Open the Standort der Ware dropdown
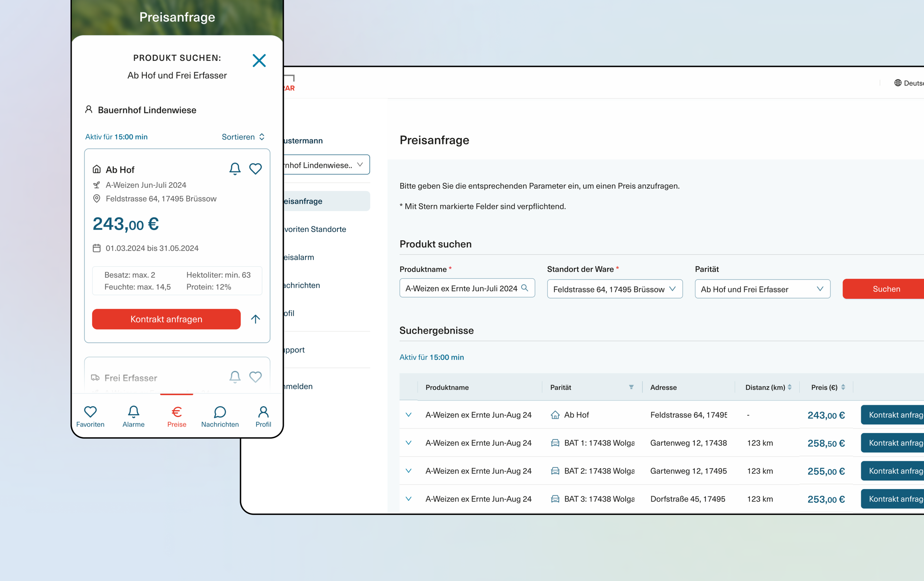 614,289
